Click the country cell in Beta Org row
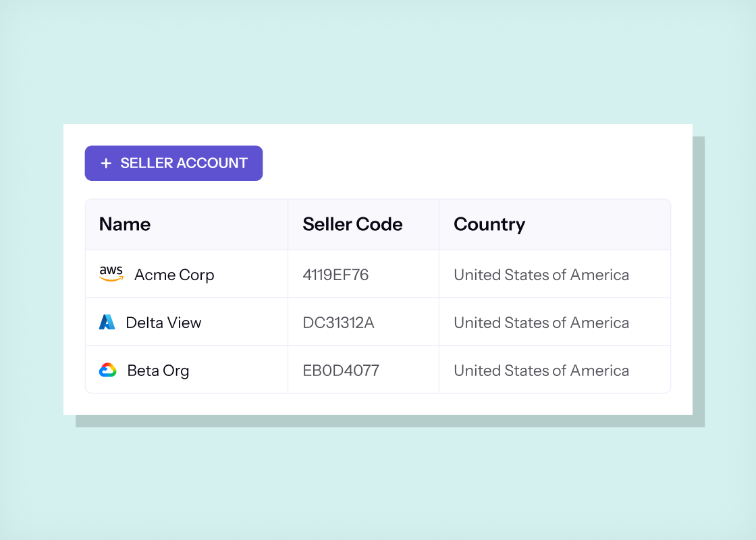 click(554, 369)
